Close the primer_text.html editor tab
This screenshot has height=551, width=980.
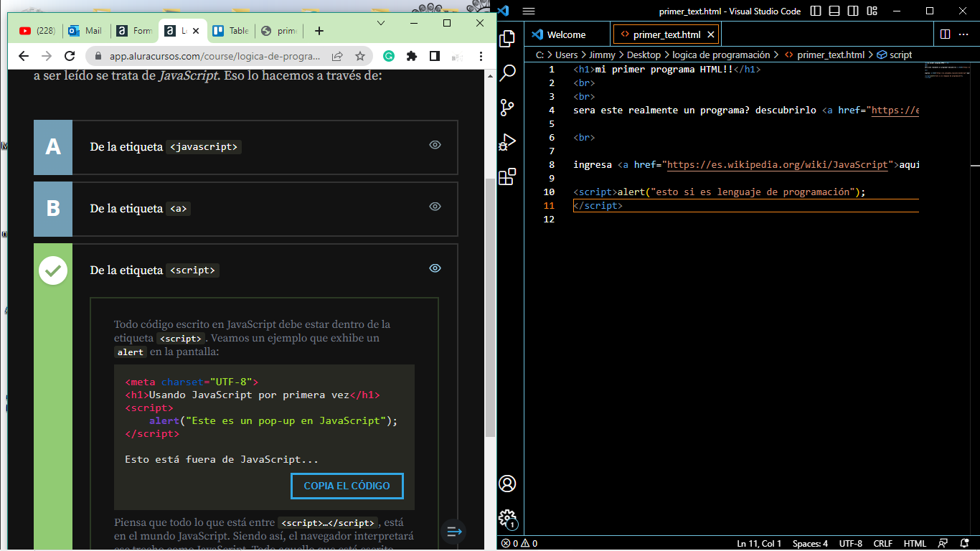(x=711, y=34)
